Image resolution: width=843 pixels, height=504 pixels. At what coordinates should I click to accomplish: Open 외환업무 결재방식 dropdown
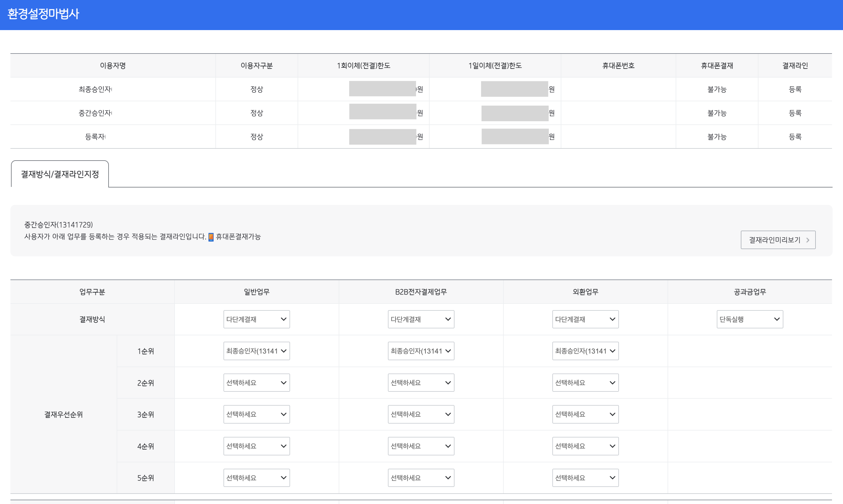pos(585,319)
